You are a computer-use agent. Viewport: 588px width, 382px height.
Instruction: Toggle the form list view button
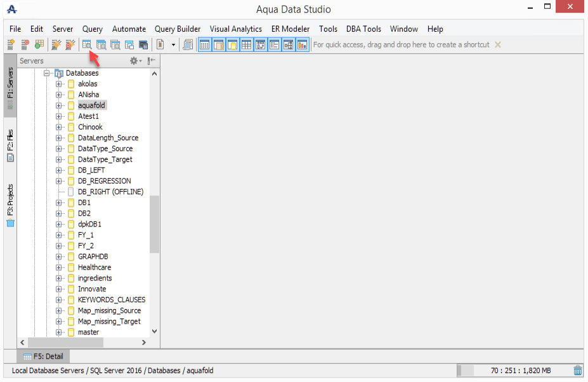point(274,45)
